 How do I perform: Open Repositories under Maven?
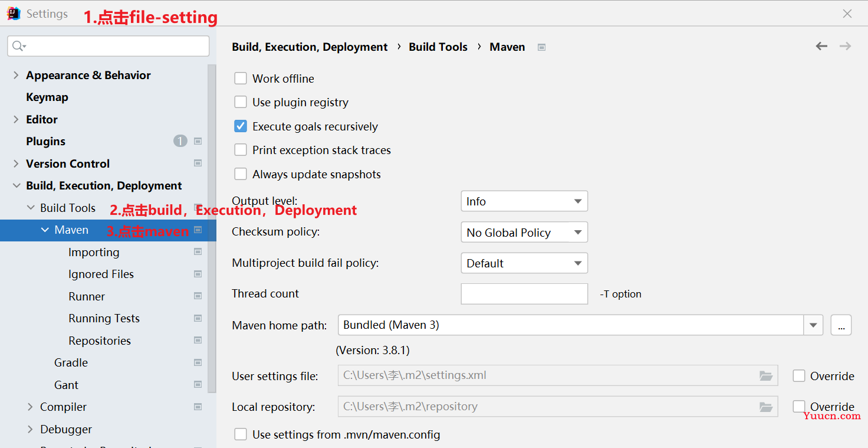point(100,341)
